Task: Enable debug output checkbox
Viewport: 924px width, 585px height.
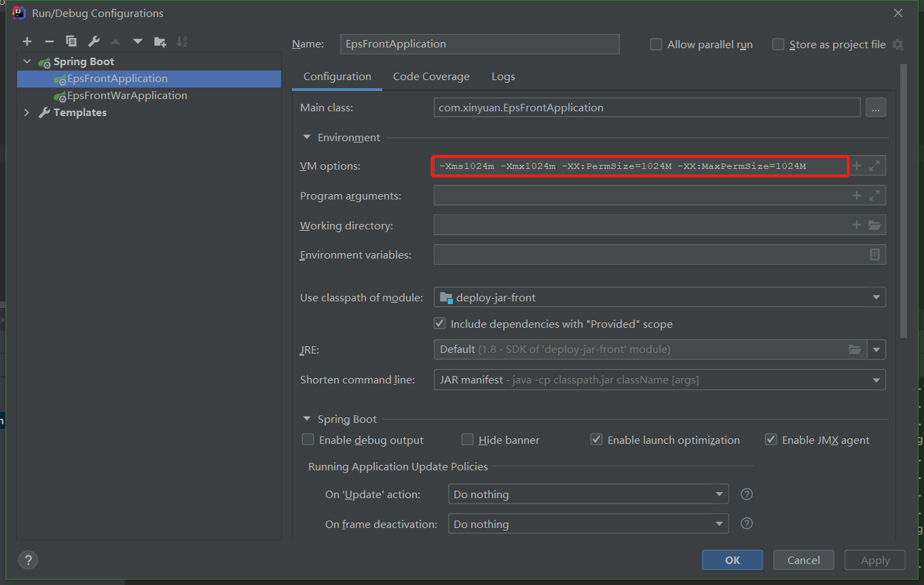Action: pyautogui.click(x=308, y=440)
